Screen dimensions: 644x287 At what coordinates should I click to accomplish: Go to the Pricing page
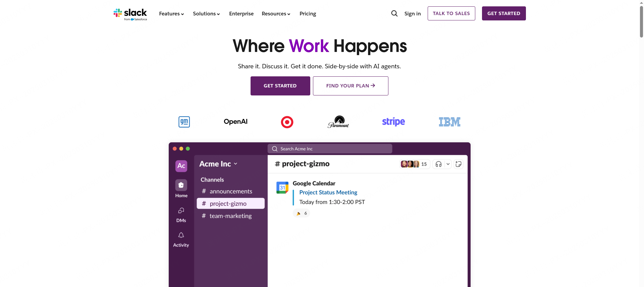click(308, 14)
